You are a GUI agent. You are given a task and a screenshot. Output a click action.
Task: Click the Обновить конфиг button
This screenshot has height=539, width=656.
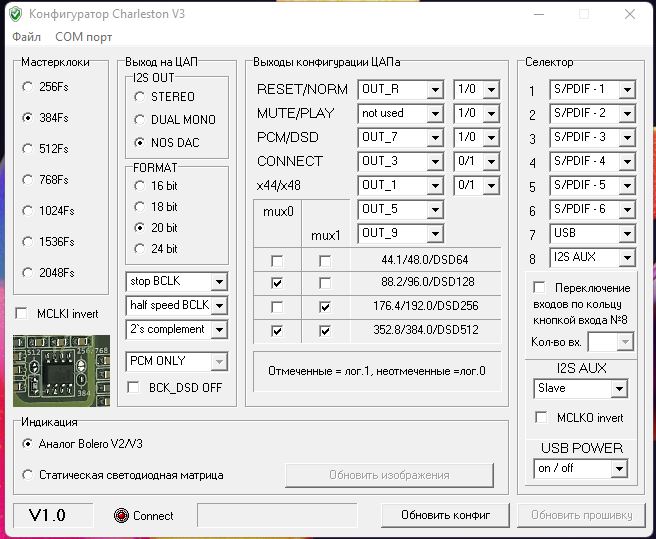pos(445,515)
